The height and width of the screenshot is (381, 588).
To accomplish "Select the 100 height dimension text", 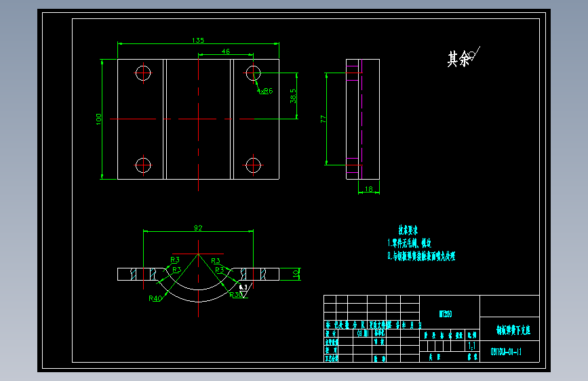I will (98, 119).
